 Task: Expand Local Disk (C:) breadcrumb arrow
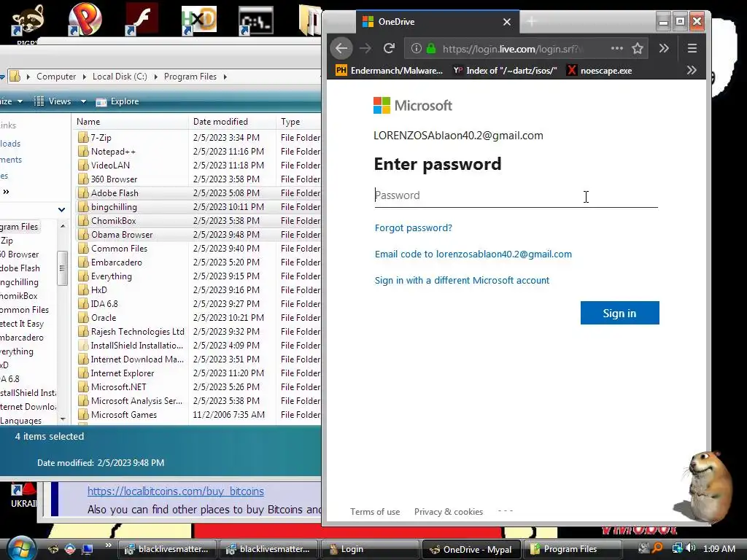click(x=156, y=77)
